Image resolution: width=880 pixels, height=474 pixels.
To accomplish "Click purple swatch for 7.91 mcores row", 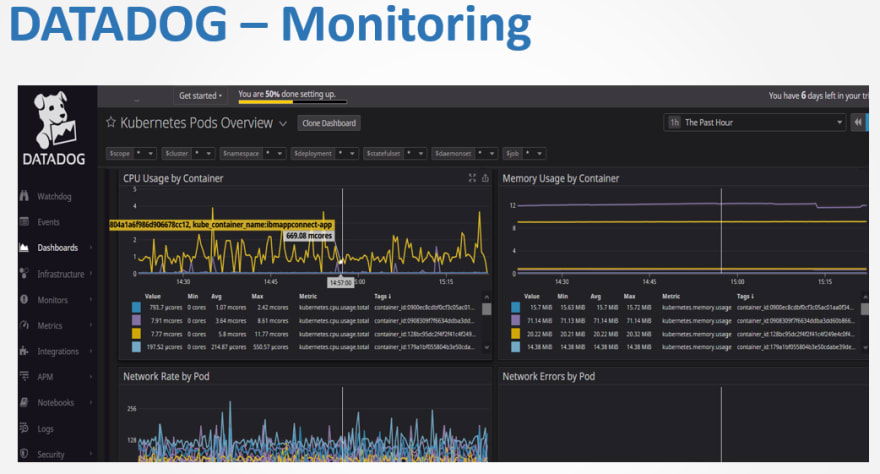I will coord(136,320).
